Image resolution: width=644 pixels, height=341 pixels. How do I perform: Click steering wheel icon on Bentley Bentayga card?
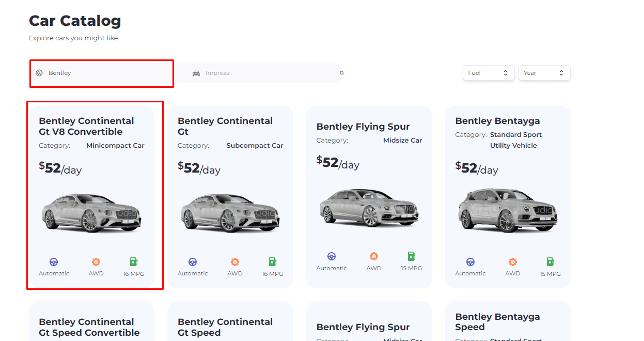[470, 262]
